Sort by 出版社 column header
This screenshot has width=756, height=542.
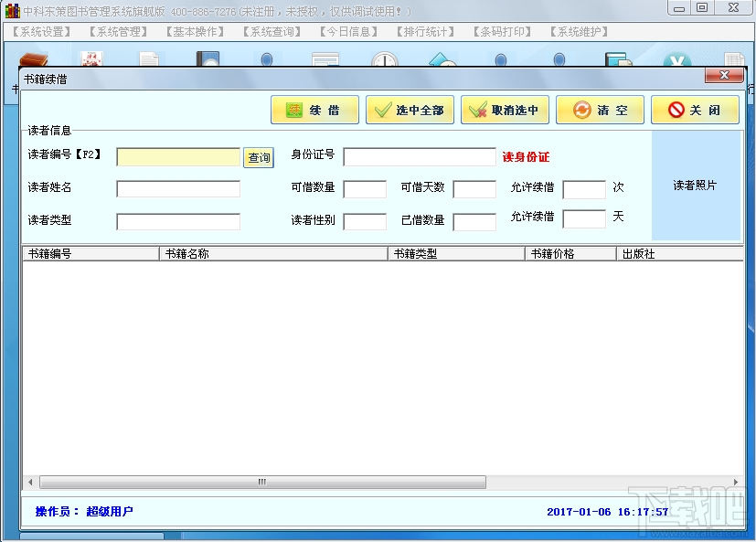(680, 254)
